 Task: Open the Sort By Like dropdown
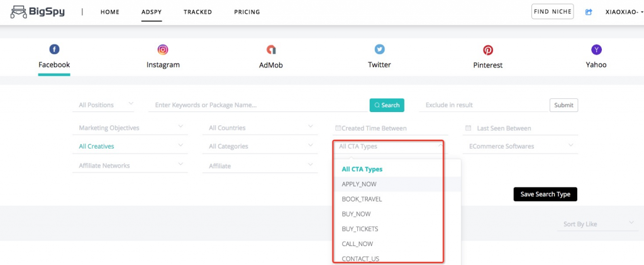coord(597,224)
